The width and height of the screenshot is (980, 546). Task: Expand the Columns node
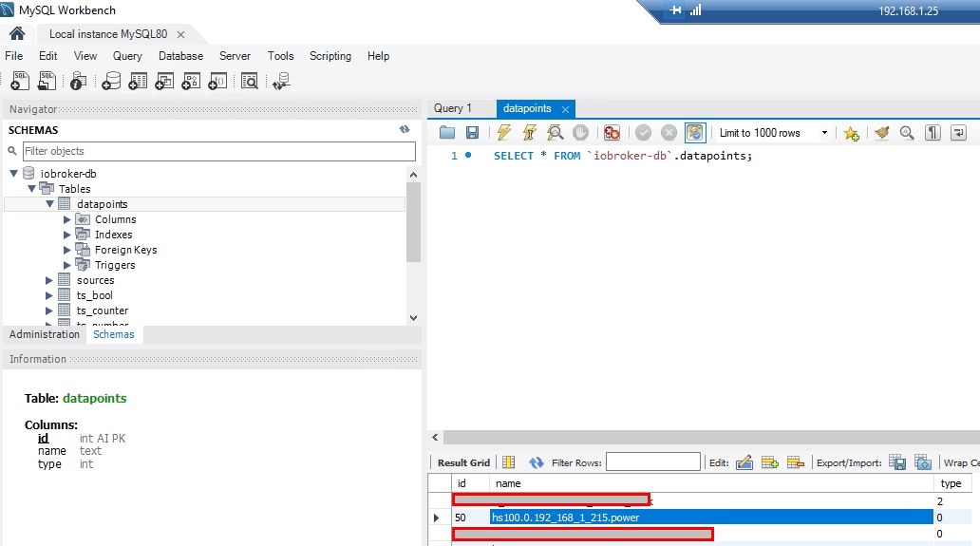click(x=66, y=219)
